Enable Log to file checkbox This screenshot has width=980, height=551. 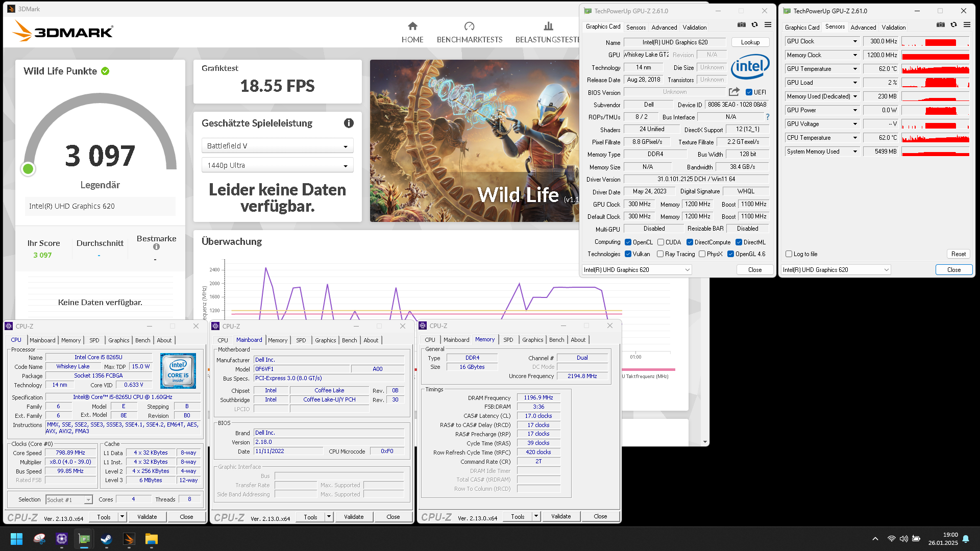[789, 254]
